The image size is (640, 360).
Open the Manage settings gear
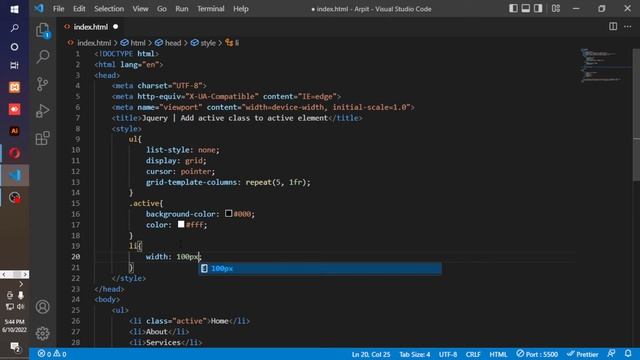click(x=42, y=333)
